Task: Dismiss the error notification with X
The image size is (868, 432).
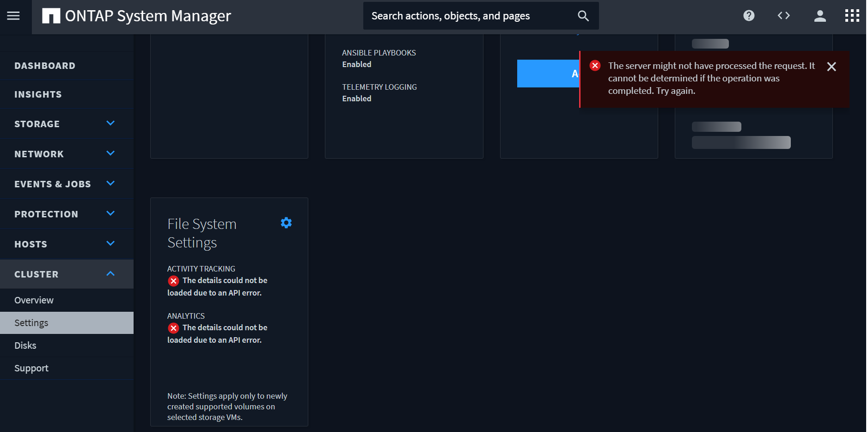Action: [831, 67]
